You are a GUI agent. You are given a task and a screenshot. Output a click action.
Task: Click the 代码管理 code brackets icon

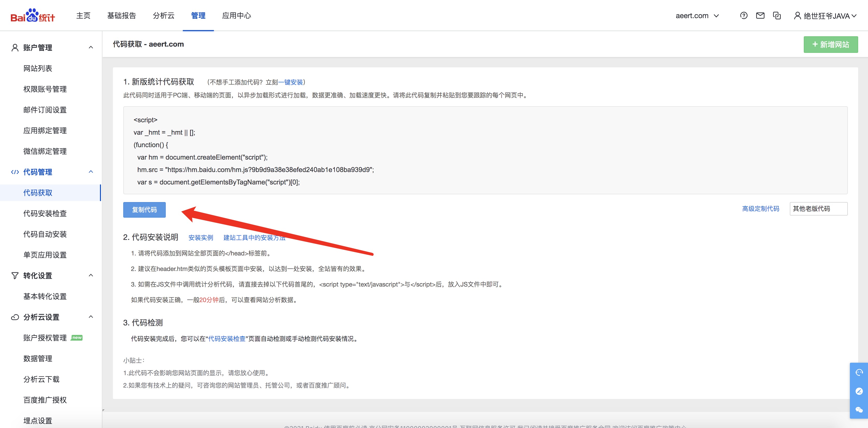coord(15,172)
